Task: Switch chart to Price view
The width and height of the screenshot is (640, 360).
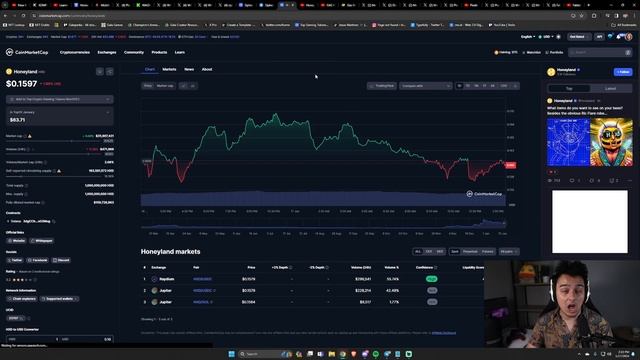Action: (148, 86)
